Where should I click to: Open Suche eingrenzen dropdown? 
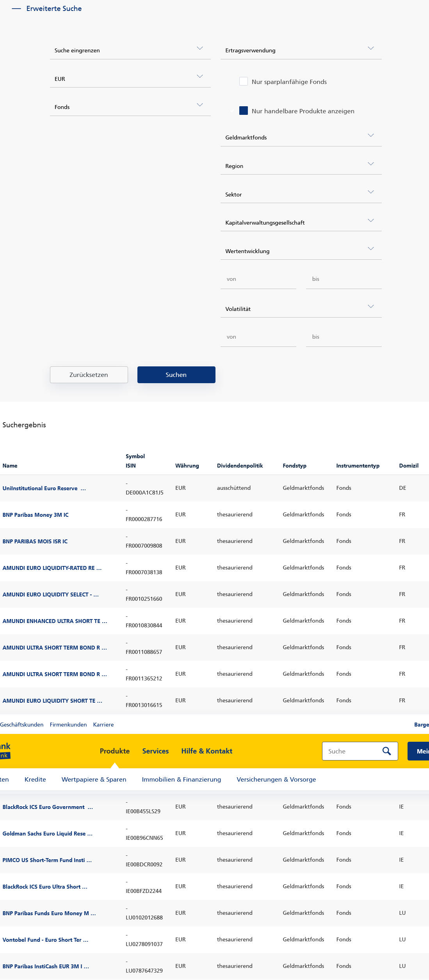pos(130,50)
